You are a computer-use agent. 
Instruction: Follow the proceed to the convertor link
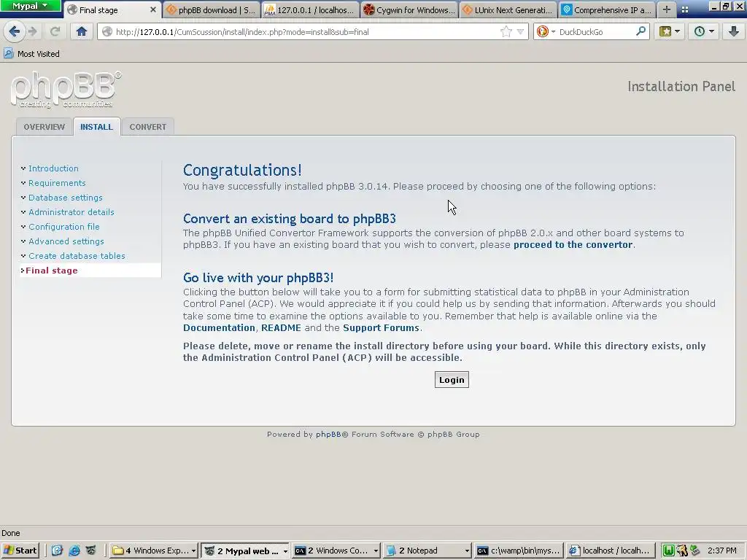coord(573,245)
